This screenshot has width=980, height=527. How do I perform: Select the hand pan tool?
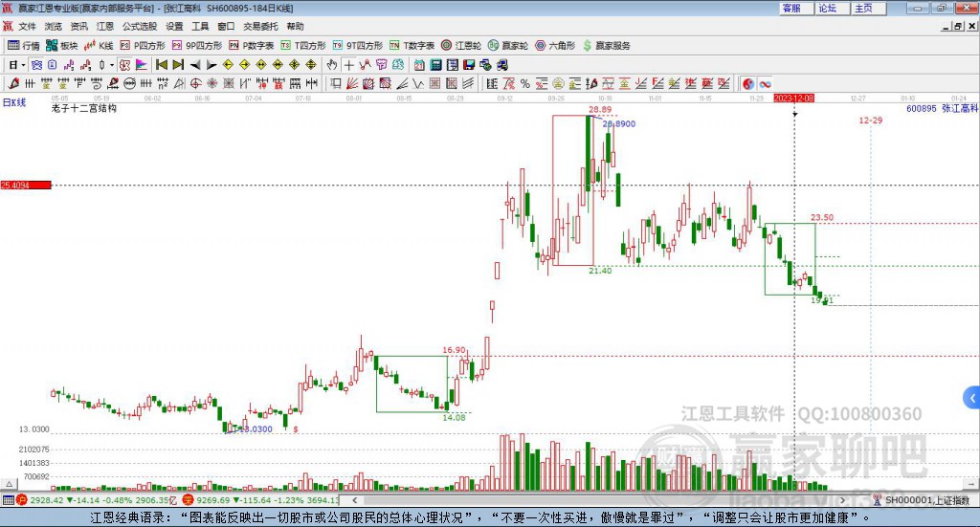point(331,65)
